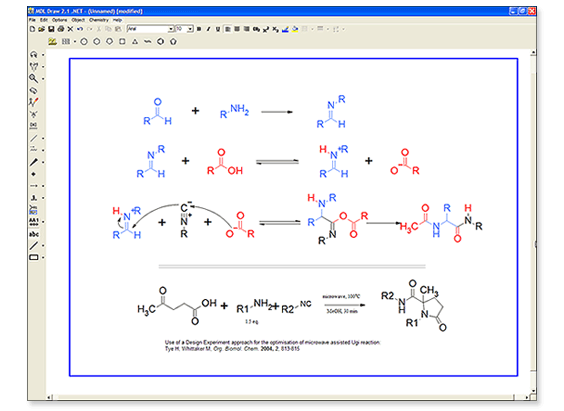The image size is (564, 411).
Task: Click the black H3C levulinic acid structure
Action: (x=177, y=306)
